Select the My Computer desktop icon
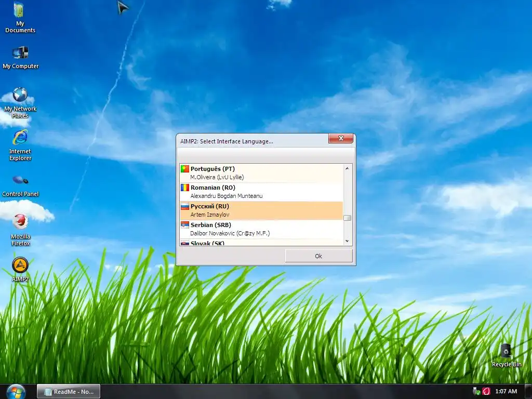The width and height of the screenshot is (532, 399). pos(20,58)
